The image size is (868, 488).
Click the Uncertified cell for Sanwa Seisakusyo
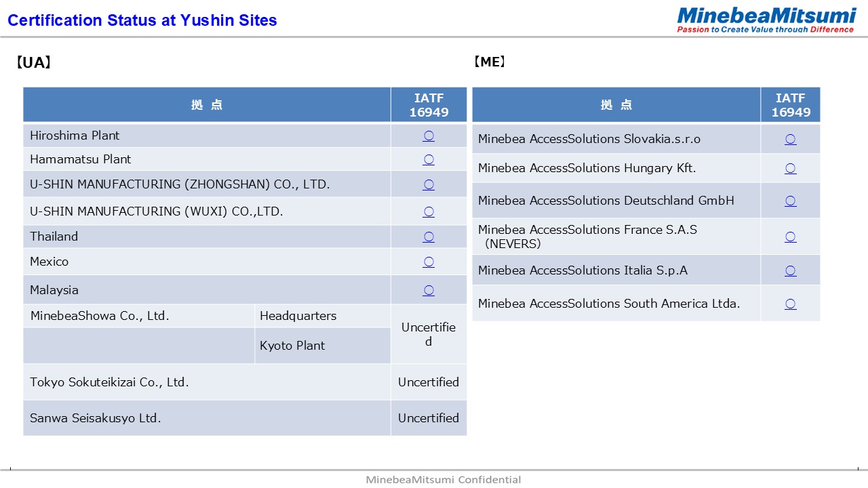click(429, 418)
